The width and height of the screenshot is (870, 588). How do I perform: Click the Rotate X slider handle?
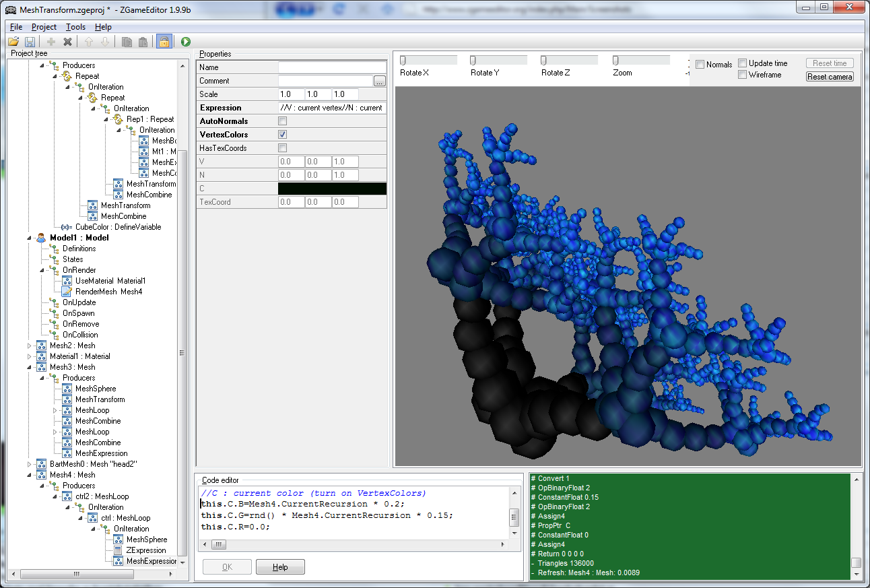point(403,61)
